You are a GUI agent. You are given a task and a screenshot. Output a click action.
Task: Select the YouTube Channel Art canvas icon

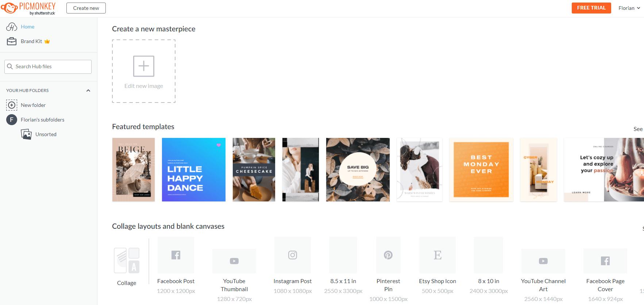click(543, 260)
